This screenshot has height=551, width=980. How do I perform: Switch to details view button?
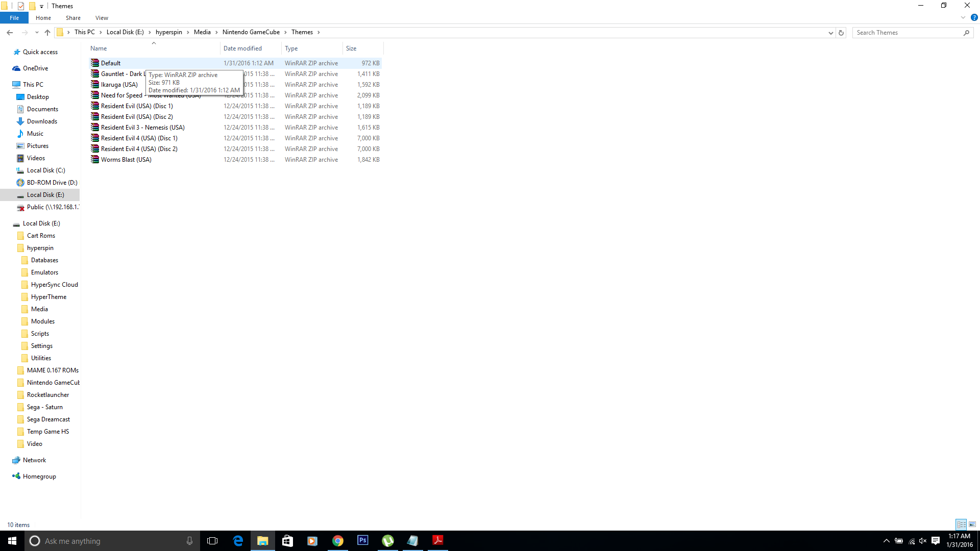point(962,524)
